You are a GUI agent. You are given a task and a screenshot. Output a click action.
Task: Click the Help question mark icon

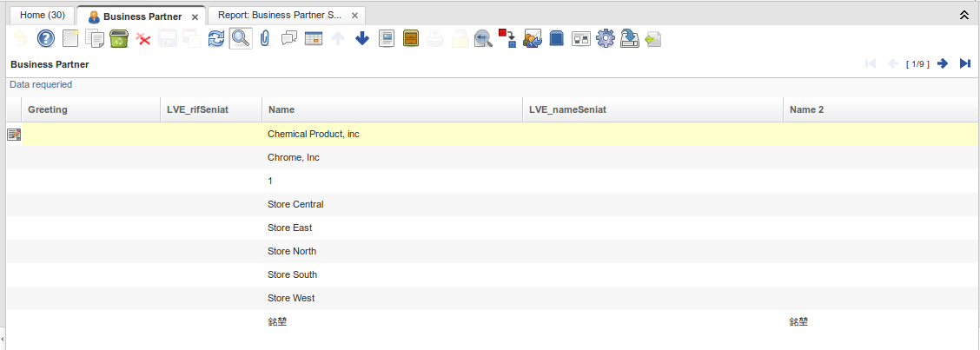pyautogui.click(x=46, y=38)
